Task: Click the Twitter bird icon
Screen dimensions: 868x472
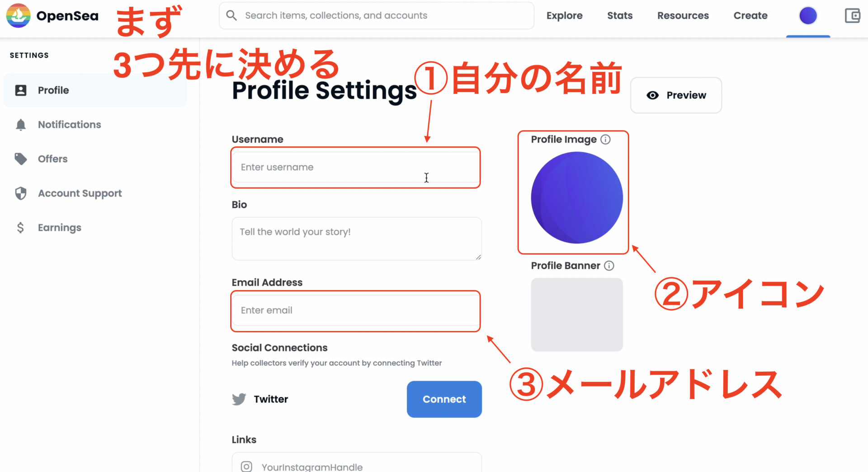Action: (239, 399)
